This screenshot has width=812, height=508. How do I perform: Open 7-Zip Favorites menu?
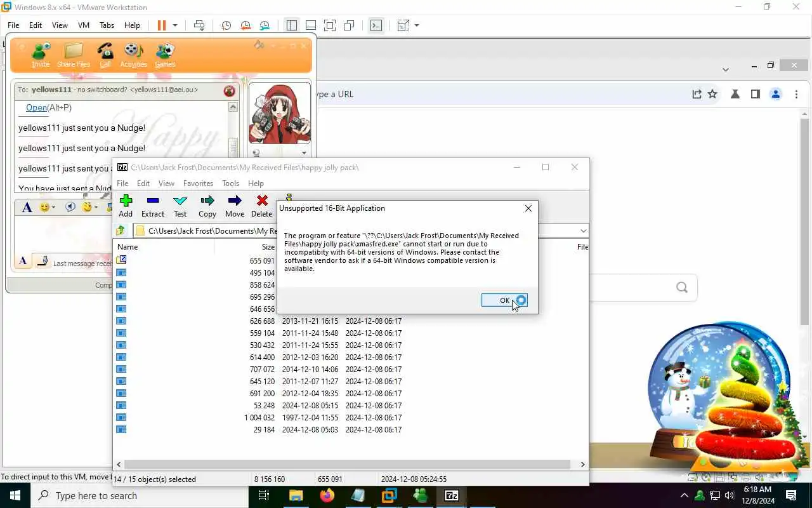pos(198,184)
